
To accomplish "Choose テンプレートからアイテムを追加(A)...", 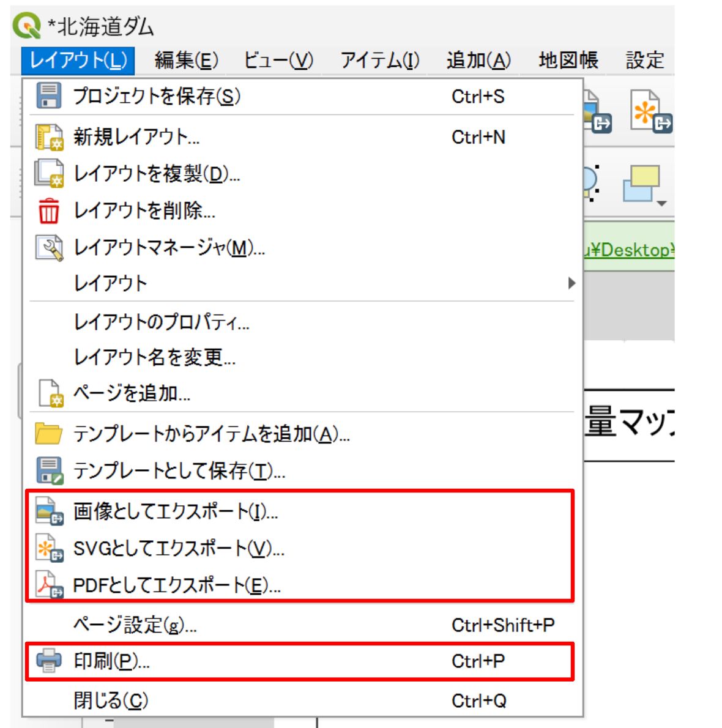I will (x=302, y=434).
